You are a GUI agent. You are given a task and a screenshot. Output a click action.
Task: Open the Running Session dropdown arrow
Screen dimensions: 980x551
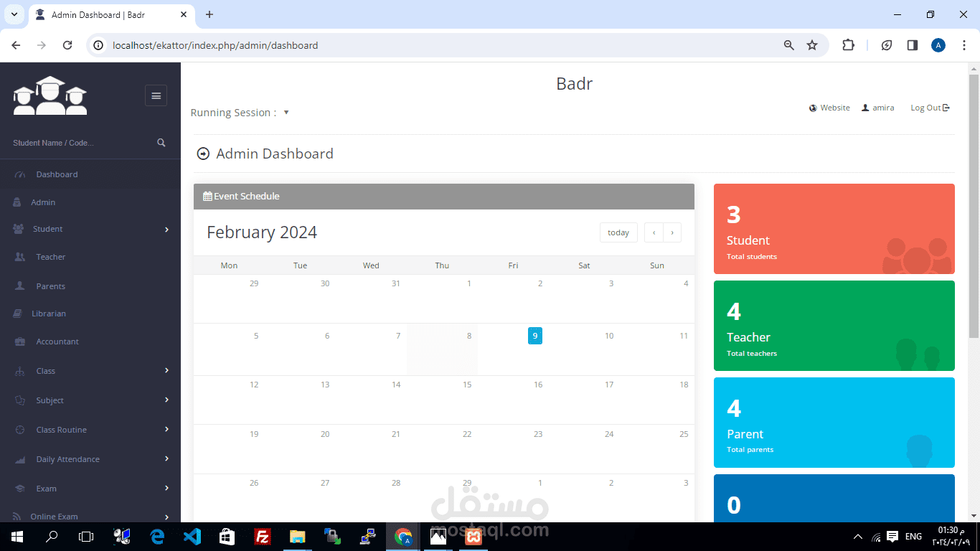click(x=286, y=113)
